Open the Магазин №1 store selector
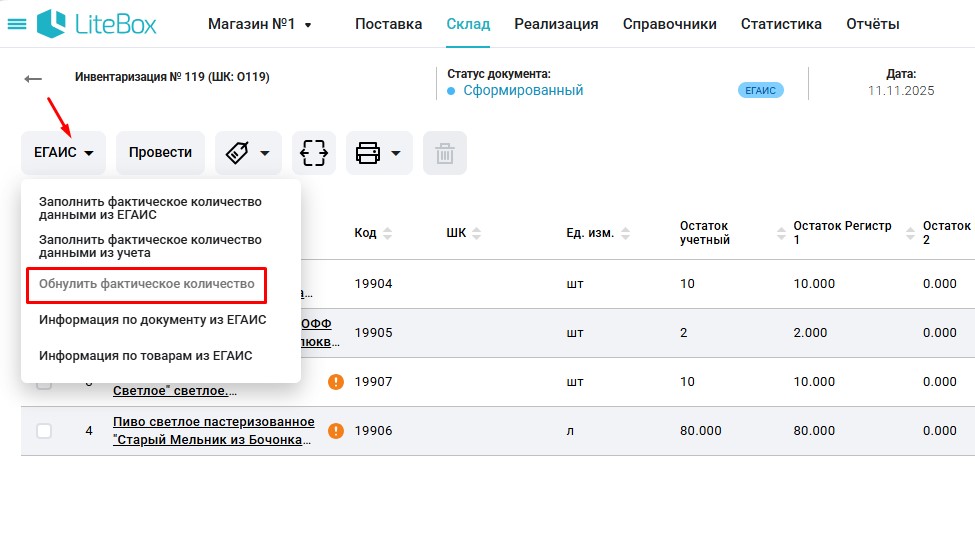Screen dimensions: 975x544 tap(260, 24)
